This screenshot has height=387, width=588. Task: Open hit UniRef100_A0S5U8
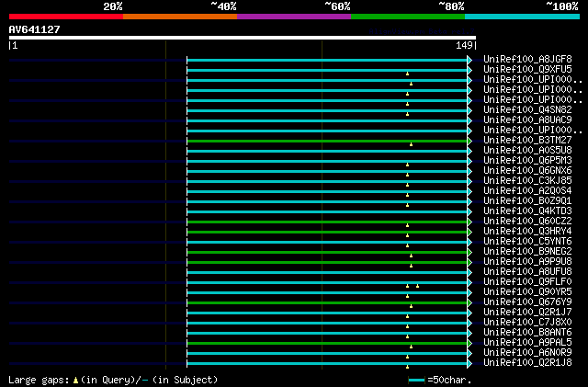click(527, 151)
